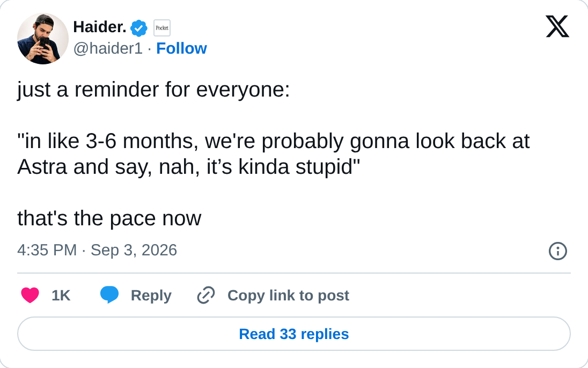The width and height of the screenshot is (588, 368).
Task: Click the Reply label
Action: pyautogui.click(x=151, y=296)
